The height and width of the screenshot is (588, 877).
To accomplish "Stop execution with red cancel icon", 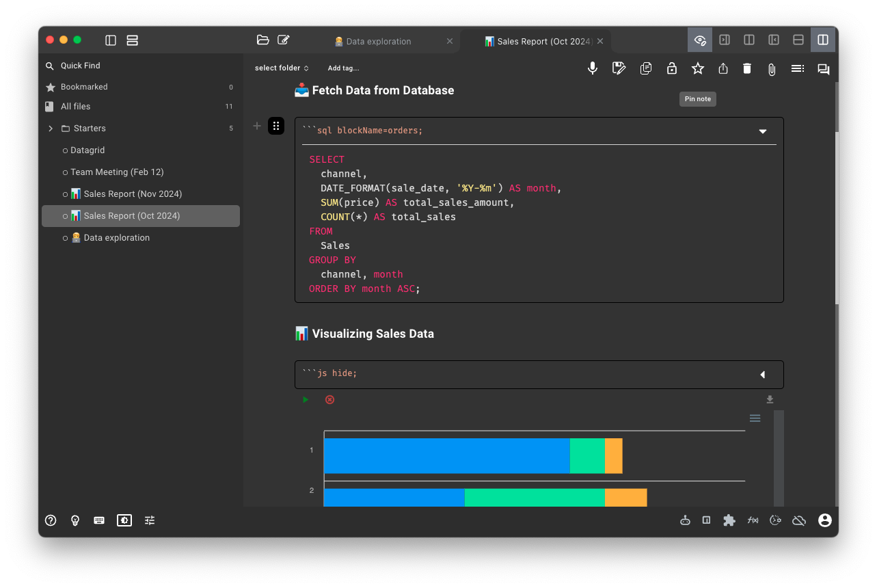I will click(329, 399).
